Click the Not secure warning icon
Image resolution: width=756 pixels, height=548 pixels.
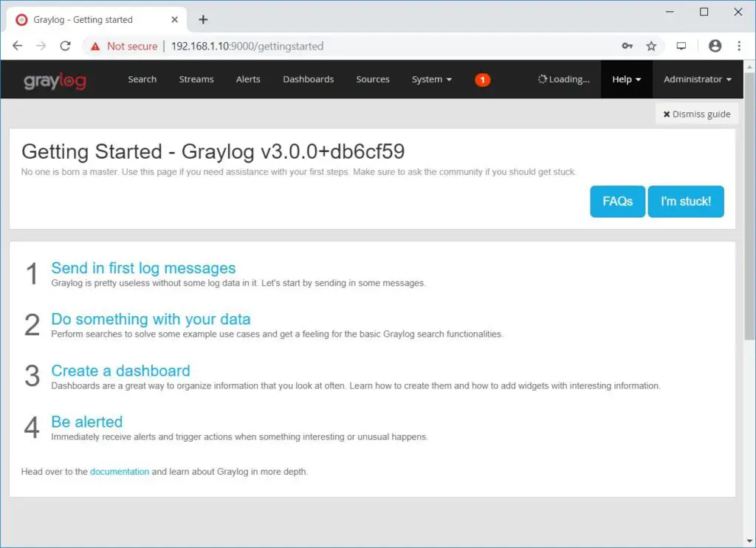(x=95, y=47)
